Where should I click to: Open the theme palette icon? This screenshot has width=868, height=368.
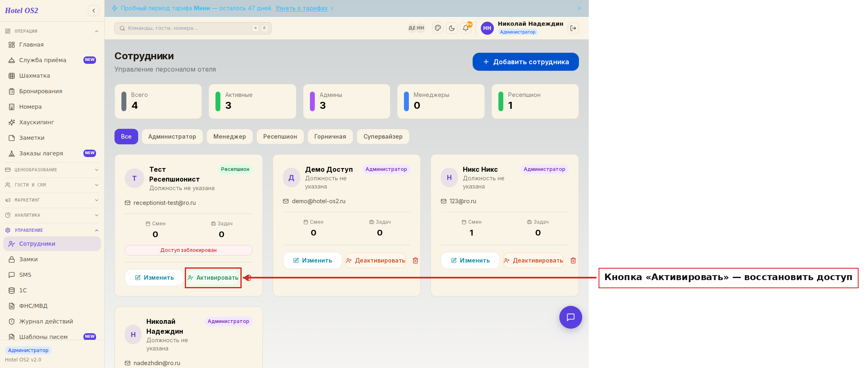pyautogui.click(x=438, y=28)
